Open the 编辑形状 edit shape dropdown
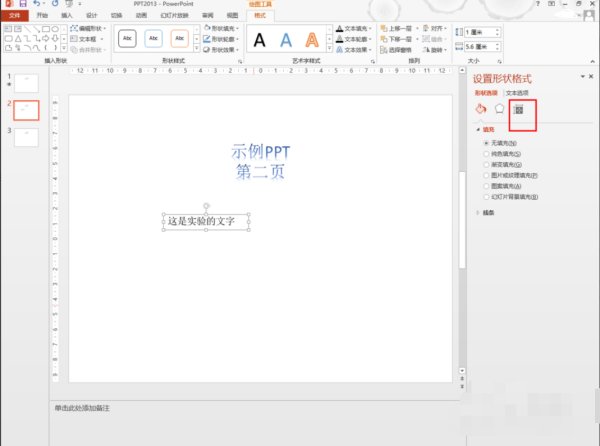 point(88,28)
